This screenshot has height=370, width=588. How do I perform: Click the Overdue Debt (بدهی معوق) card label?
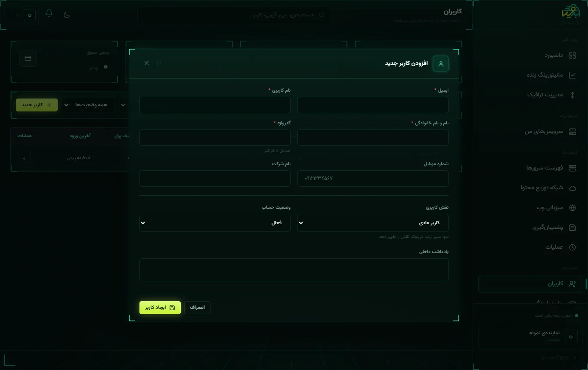(98, 52)
